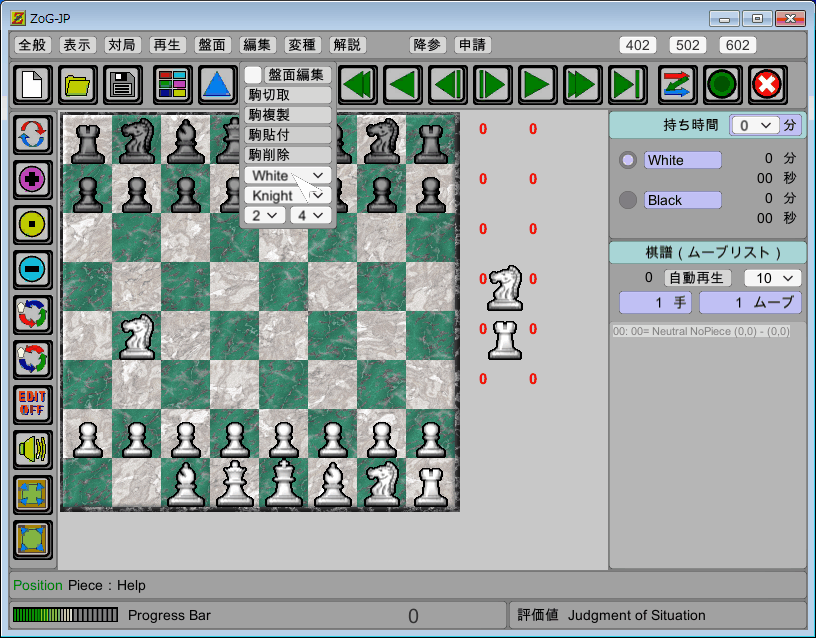Image resolution: width=816 pixels, height=638 pixels.
Task: Click the 自動再生 button
Action: coord(698,278)
